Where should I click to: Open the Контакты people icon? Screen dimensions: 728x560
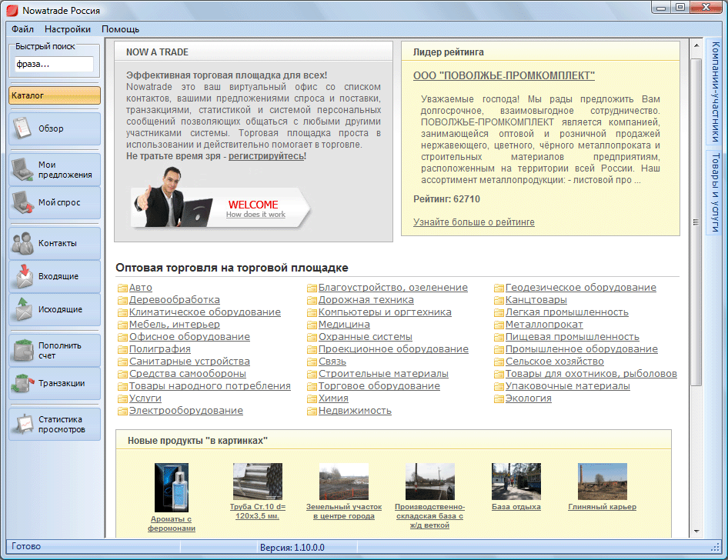[x=22, y=243]
